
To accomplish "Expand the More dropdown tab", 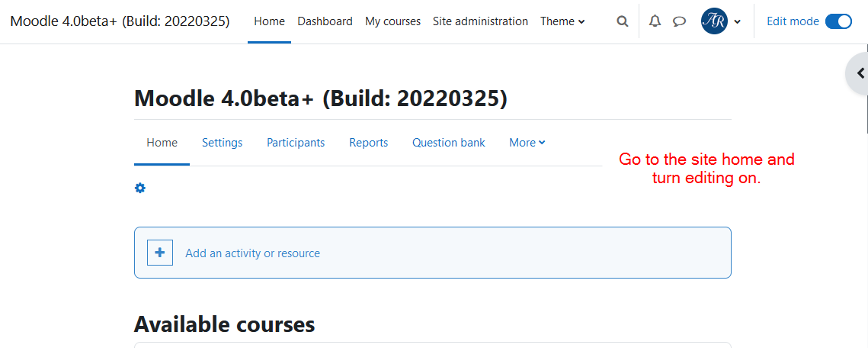I will pyautogui.click(x=527, y=143).
